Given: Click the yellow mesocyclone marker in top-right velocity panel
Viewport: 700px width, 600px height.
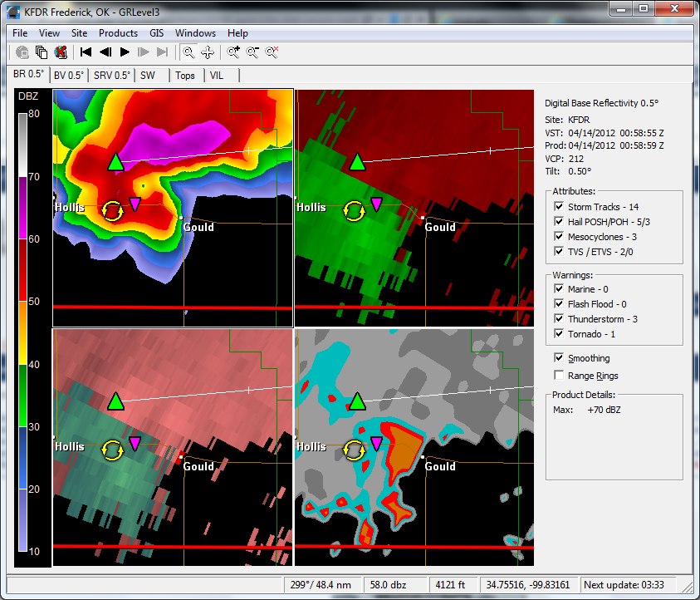Looking at the screenshot, I should tap(354, 211).
